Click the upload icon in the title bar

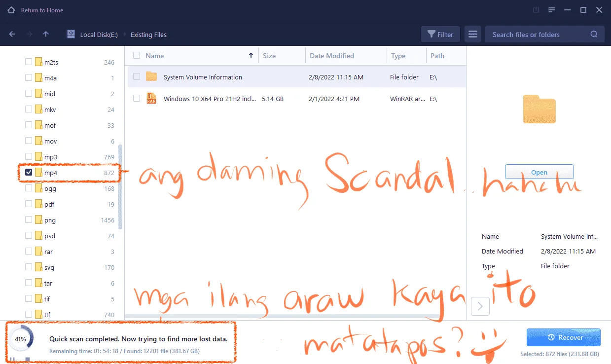(x=537, y=10)
